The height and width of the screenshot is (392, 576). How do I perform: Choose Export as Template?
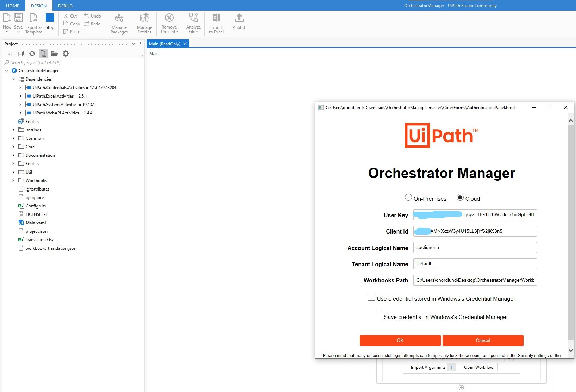point(34,23)
